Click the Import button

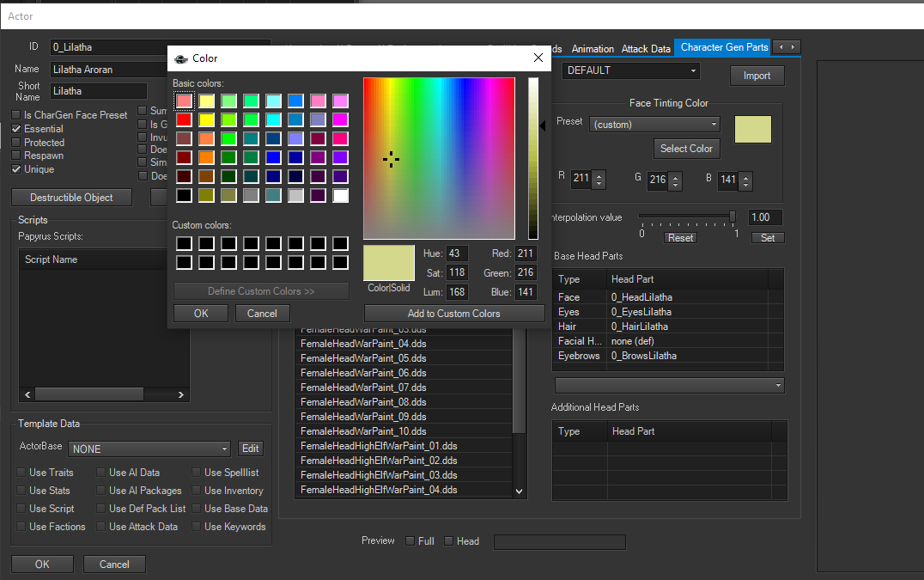click(x=757, y=76)
